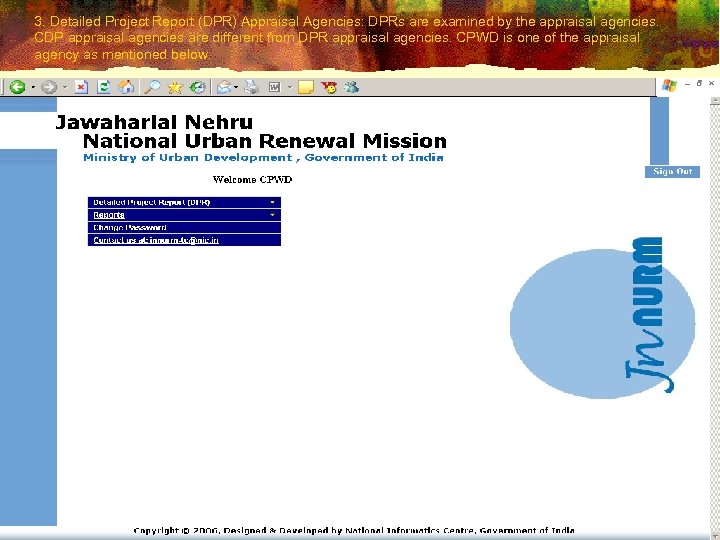Click the Refresh page icon
The height and width of the screenshot is (540, 720).
point(104,87)
